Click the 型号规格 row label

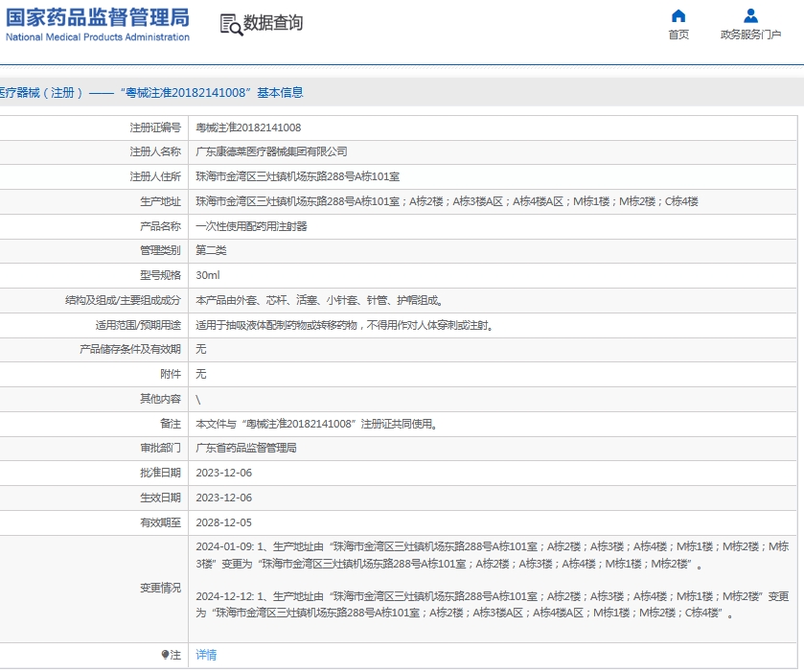tap(160, 275)
